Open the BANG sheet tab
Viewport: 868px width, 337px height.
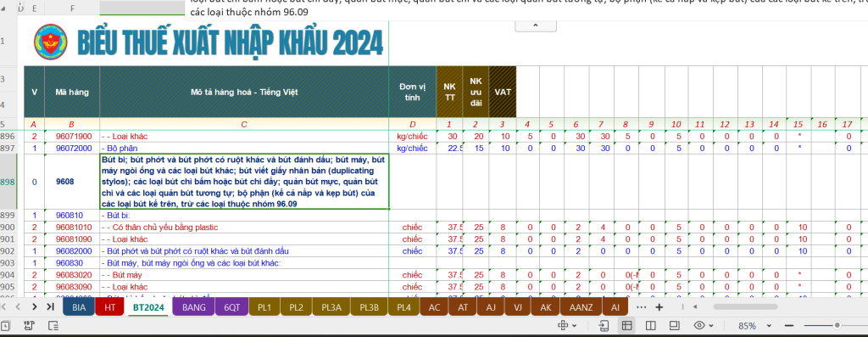(194, 307)
